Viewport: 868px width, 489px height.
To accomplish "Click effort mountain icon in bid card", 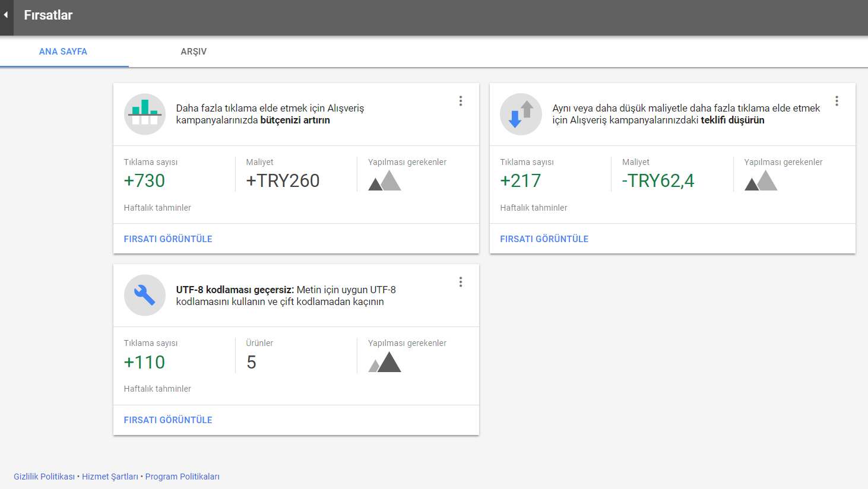I will pyautogui.click(x=761, y=180).
